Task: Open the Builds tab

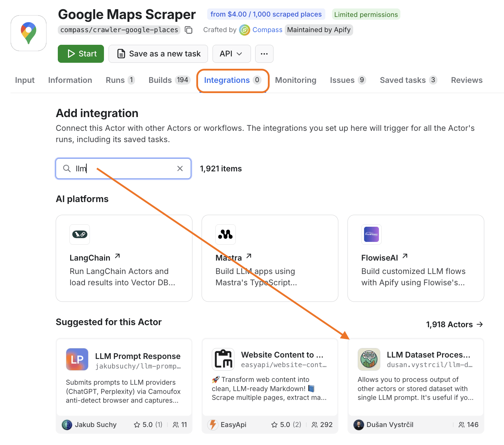Action: (170, 80)
